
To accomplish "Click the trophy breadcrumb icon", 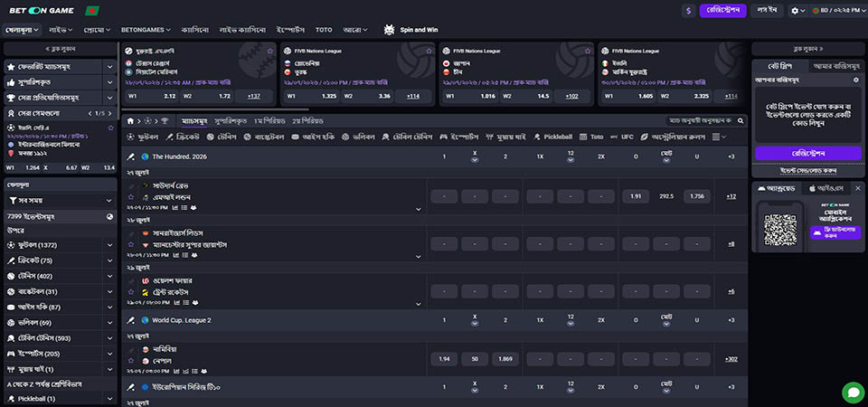I will click(x=165, y=120).
